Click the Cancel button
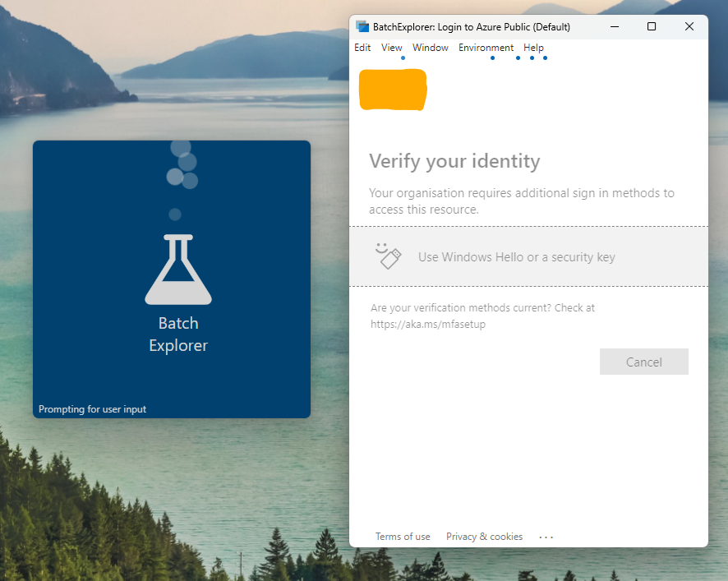Screen dimensions: 728x581 coord(643,362)
